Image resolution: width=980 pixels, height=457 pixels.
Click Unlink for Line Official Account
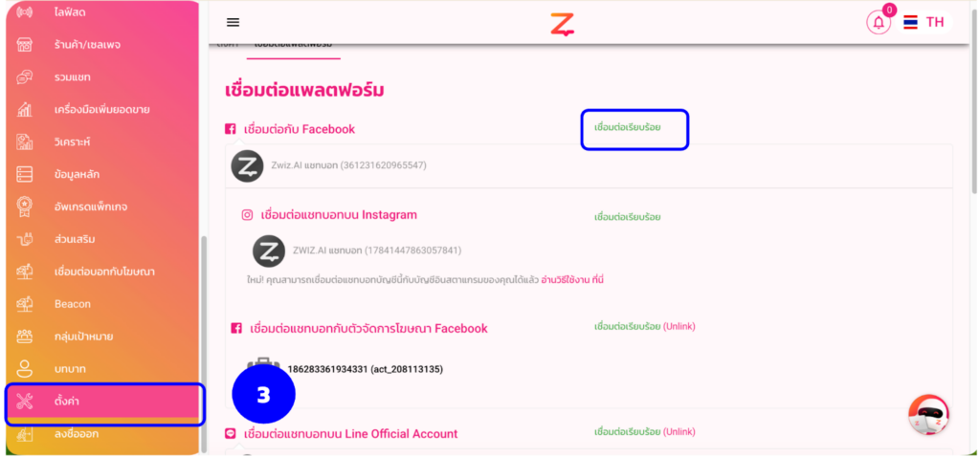click(679, 432)
